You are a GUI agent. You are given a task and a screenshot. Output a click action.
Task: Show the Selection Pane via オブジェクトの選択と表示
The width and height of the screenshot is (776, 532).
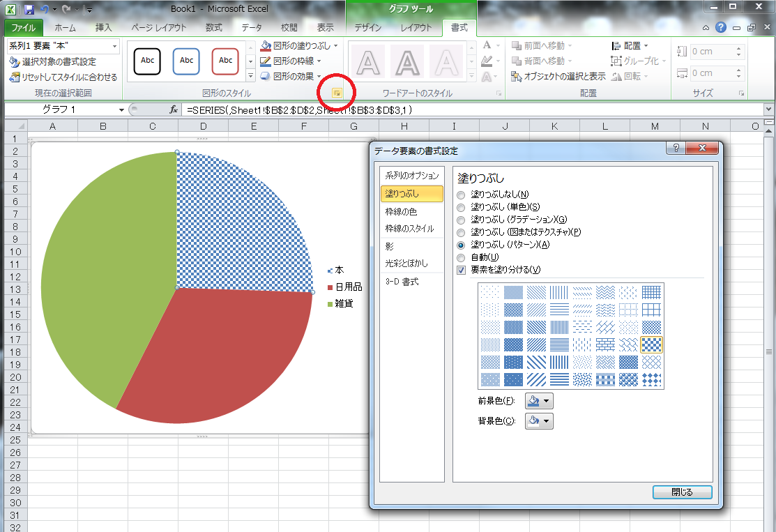tap(563, 75)
